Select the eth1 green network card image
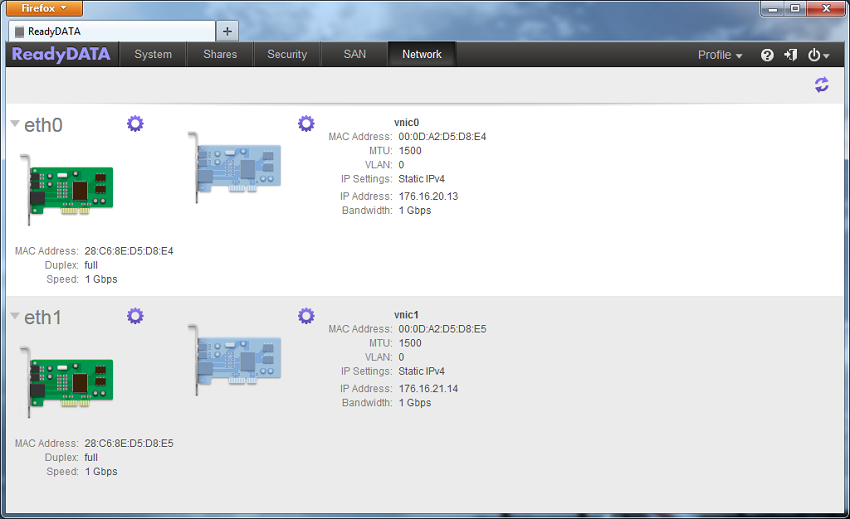This screenshot has height=519, width=850. (67, 382)
